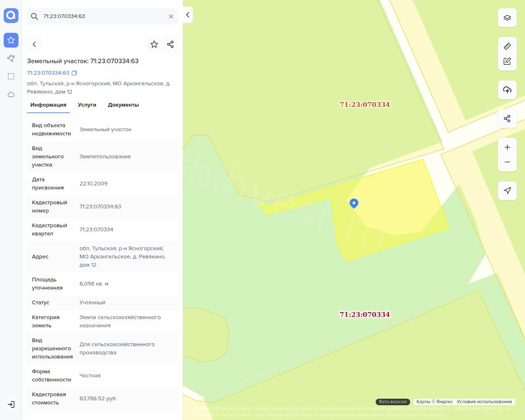Viewport: 525px width, 420px height.
Task: Open the cloud section in sidebar
Action: coord(11,94)
